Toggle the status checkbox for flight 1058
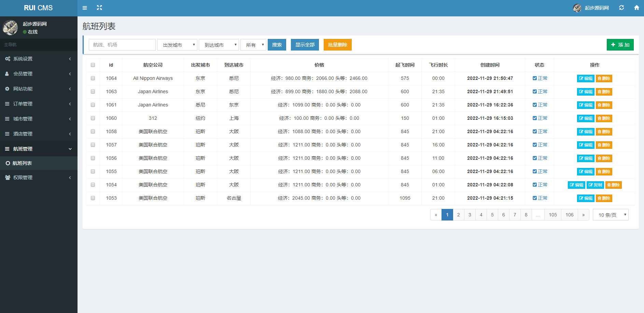This screenshot has width=644, height=313. click(x=535, y=131)
